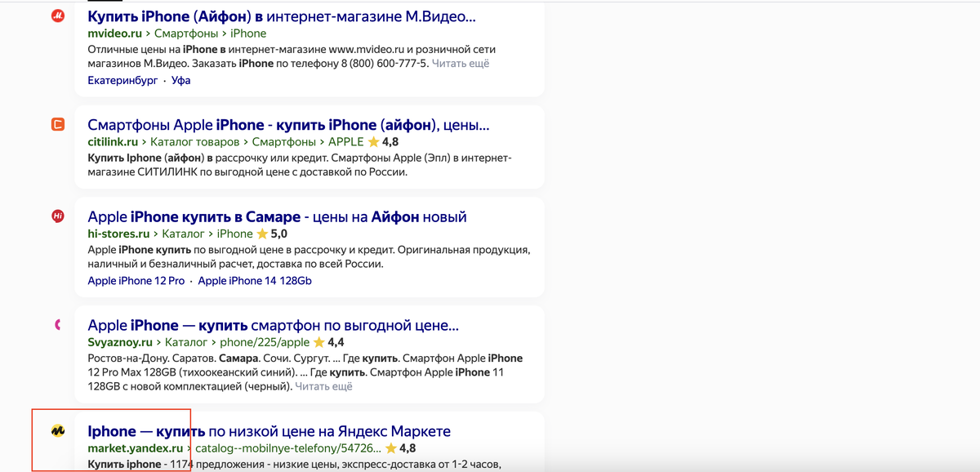Open 'Iphone — купить по низкой цене на Яндекс Маркете'
Screen dimensions: 980x472
click(x=269, y=431)
